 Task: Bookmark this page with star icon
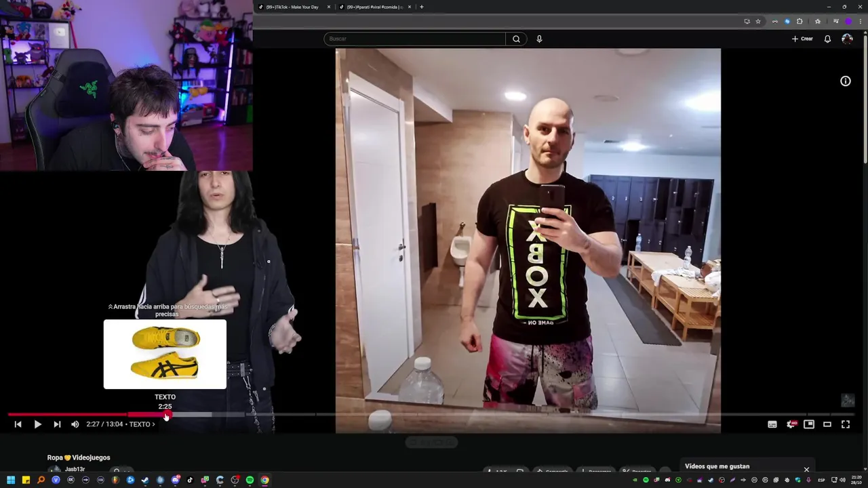[x=758, y=21]
